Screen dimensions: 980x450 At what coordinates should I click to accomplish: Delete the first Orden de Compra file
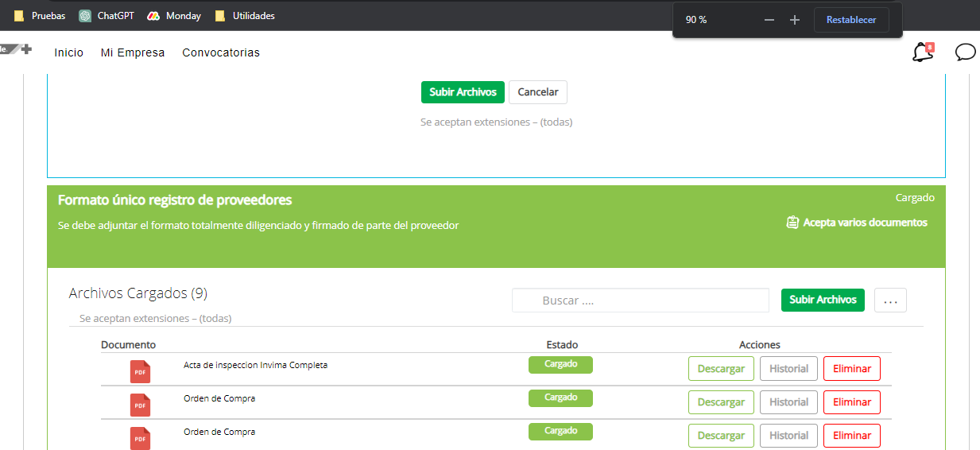pos(851,402)
